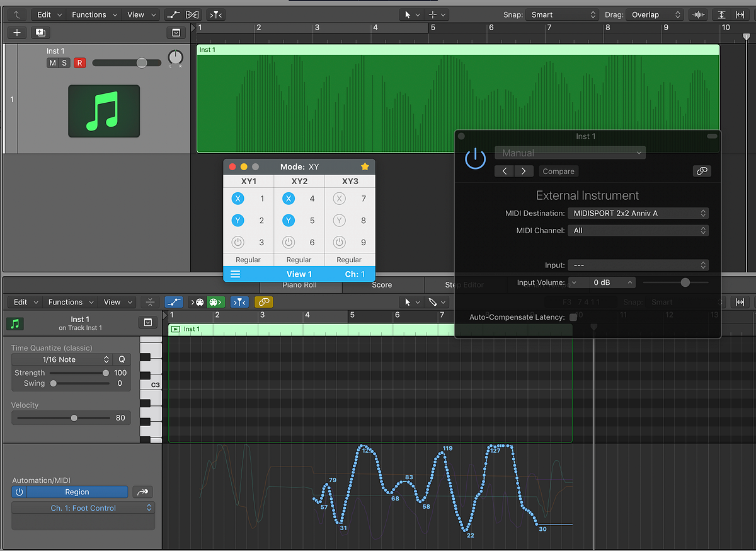Click the green MIDI Out icon in editor toolbar
Screen dimensions: 756x551
pos(216,302)
